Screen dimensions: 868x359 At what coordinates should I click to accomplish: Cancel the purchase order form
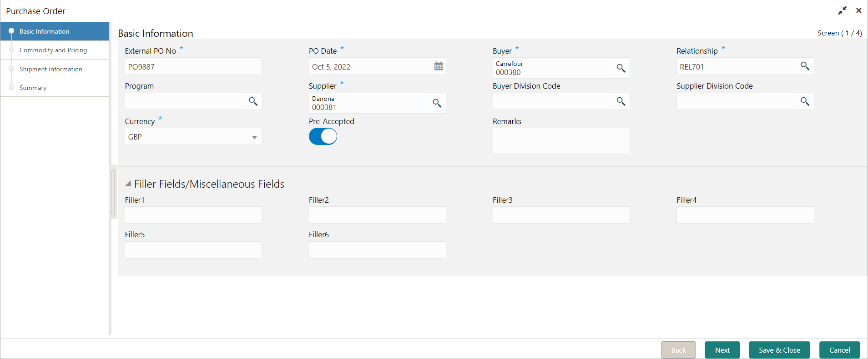(839, 350)
